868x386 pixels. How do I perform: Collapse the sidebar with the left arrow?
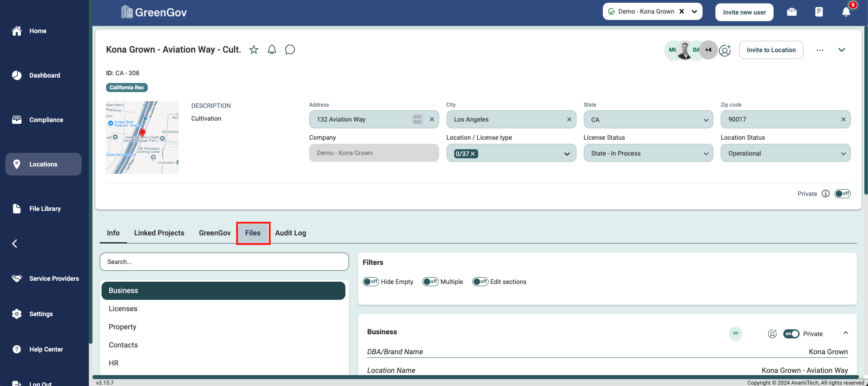(15, 244)
